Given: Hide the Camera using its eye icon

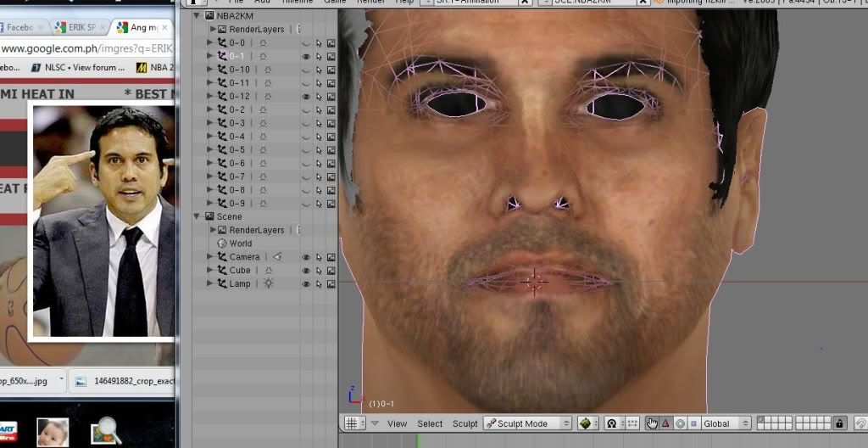Looking at the screenshot, I should coord(305,257).
